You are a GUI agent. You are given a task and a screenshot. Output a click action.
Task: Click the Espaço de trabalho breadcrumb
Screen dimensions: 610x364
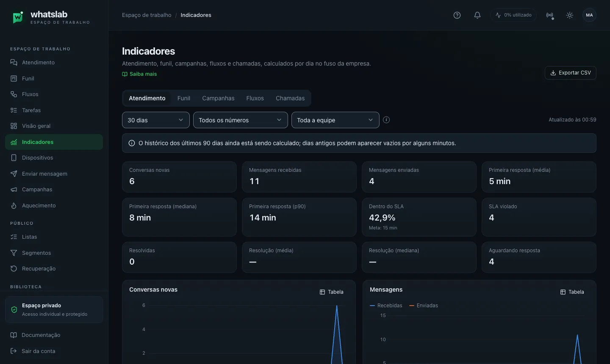(x=147, y=15)
